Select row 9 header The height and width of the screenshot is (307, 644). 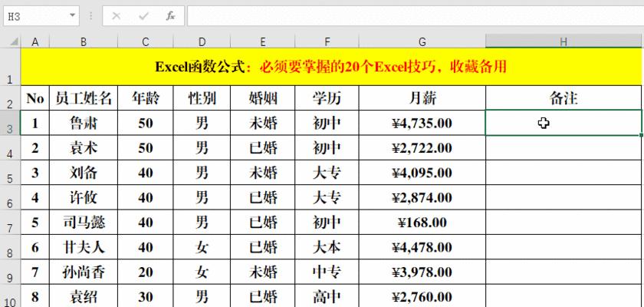10,272
